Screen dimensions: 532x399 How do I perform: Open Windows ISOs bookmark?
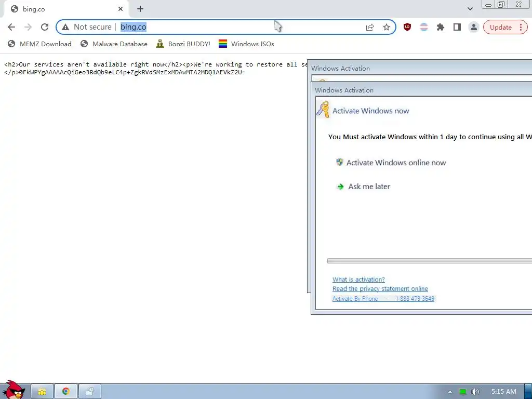pos(246,44)
